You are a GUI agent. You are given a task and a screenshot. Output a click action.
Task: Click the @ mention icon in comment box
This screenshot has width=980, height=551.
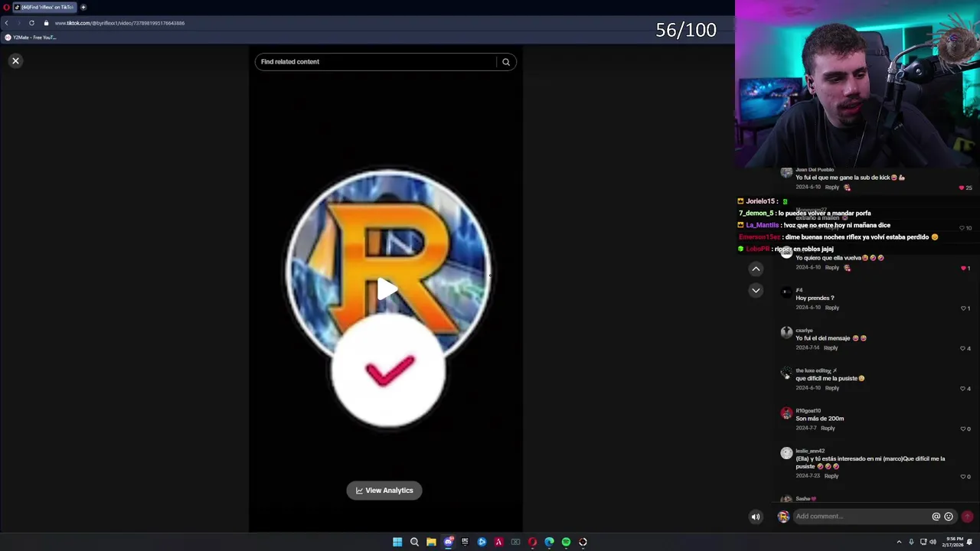pyautogui.click(x=936, y=517)
